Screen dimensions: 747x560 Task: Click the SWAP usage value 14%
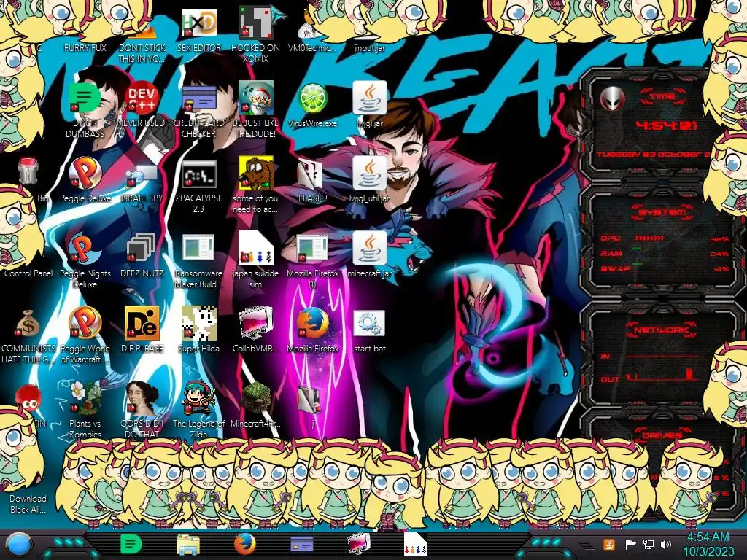click(721, 269)
